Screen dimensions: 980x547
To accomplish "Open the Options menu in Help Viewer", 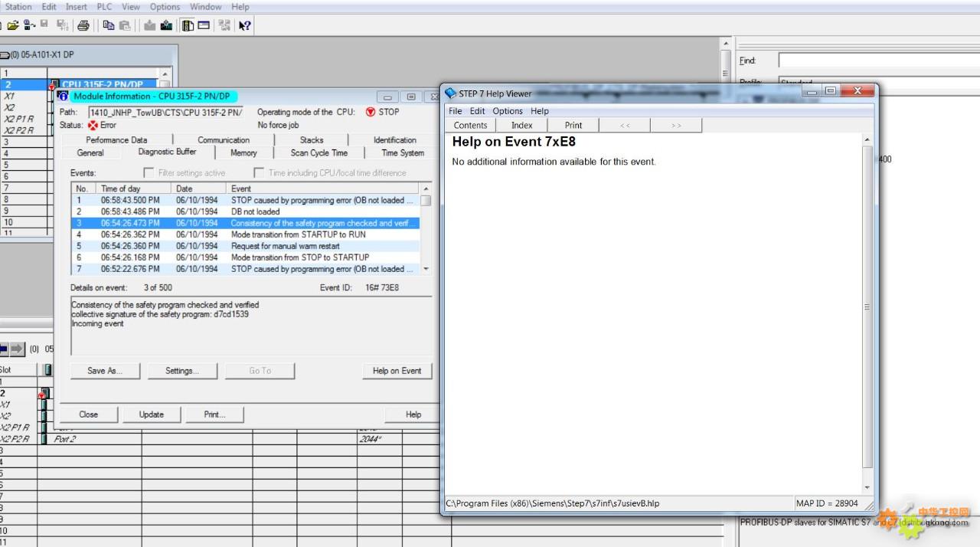I will point(508,111).
